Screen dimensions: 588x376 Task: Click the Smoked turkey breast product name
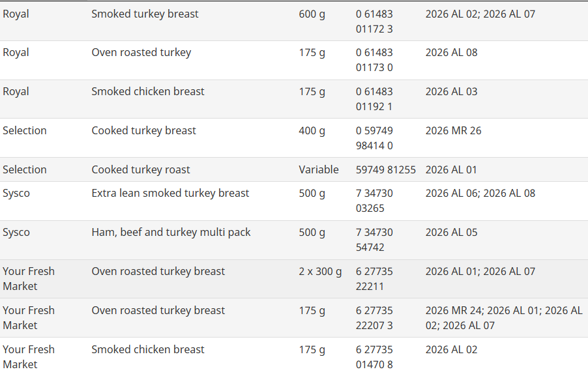[145, 14]
